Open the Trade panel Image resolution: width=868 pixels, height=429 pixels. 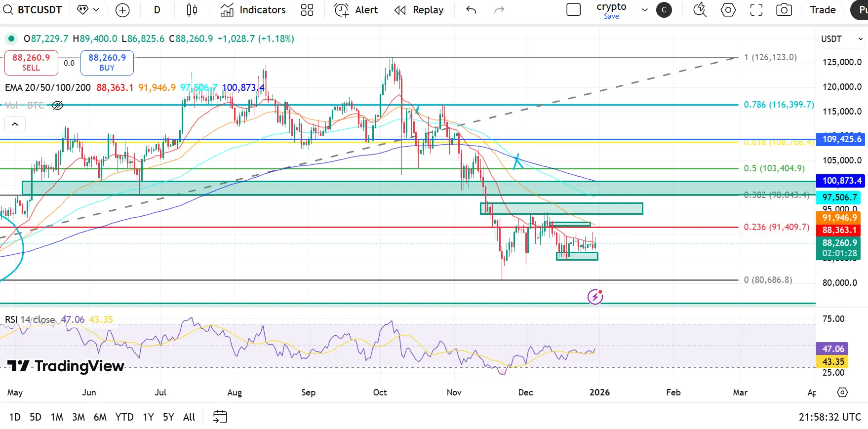[x=823, y=10]
